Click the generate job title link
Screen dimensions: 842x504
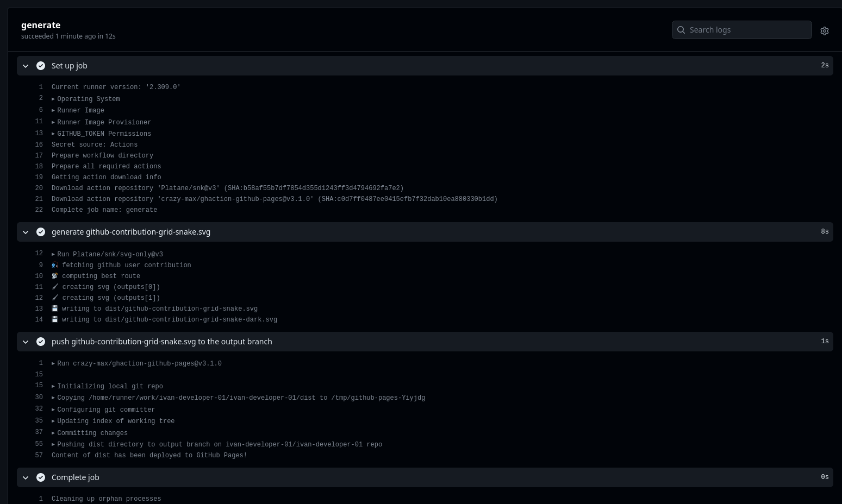click(41, 25)
